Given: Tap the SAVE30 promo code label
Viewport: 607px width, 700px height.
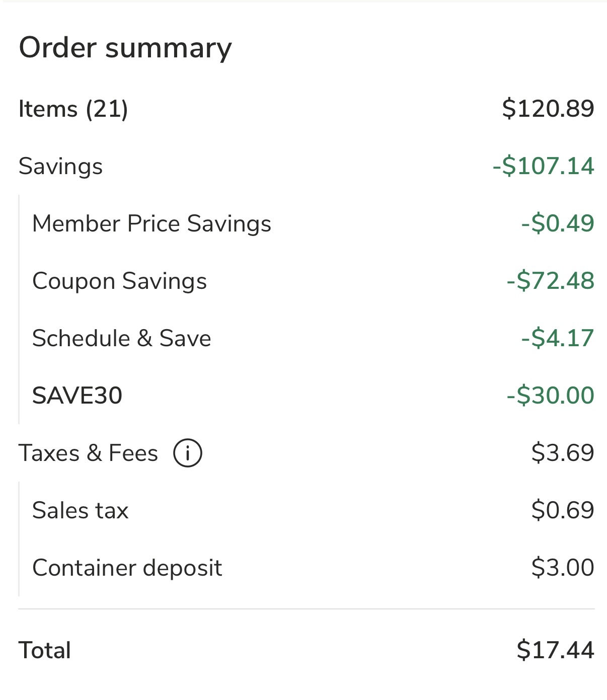Looking at the screenshot, I should [x=78, y=396].
